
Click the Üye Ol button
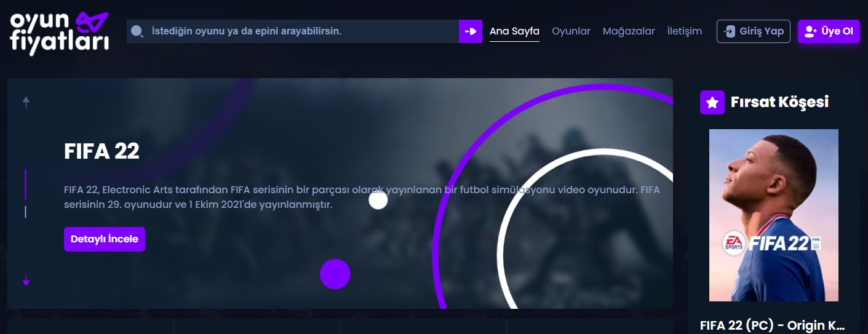(829, 31)
